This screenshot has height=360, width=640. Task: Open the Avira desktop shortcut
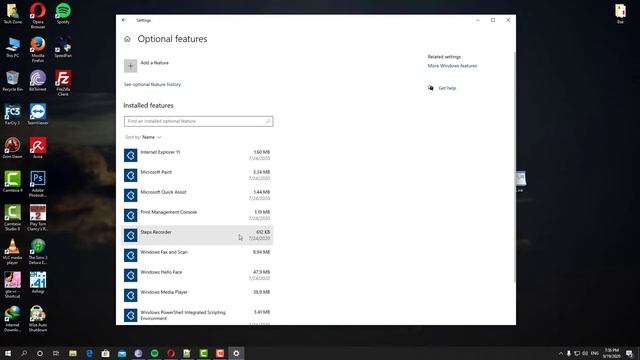[38, 148]
